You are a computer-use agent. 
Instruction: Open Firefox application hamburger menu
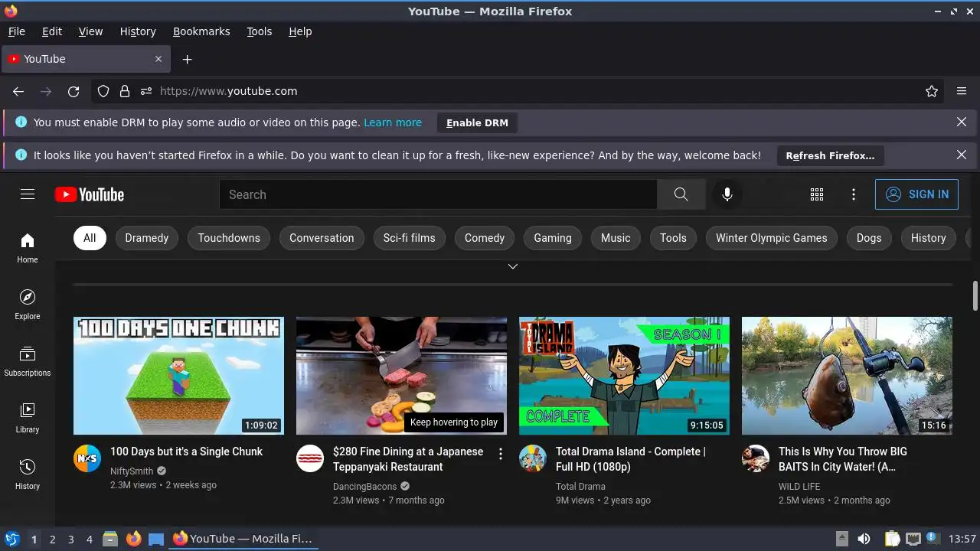[962, 91]
